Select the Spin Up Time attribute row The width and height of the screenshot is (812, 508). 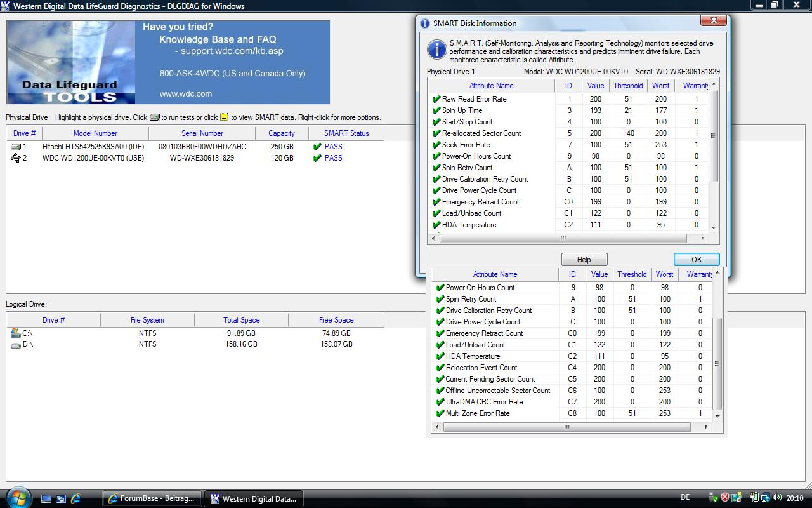(569, 110)
